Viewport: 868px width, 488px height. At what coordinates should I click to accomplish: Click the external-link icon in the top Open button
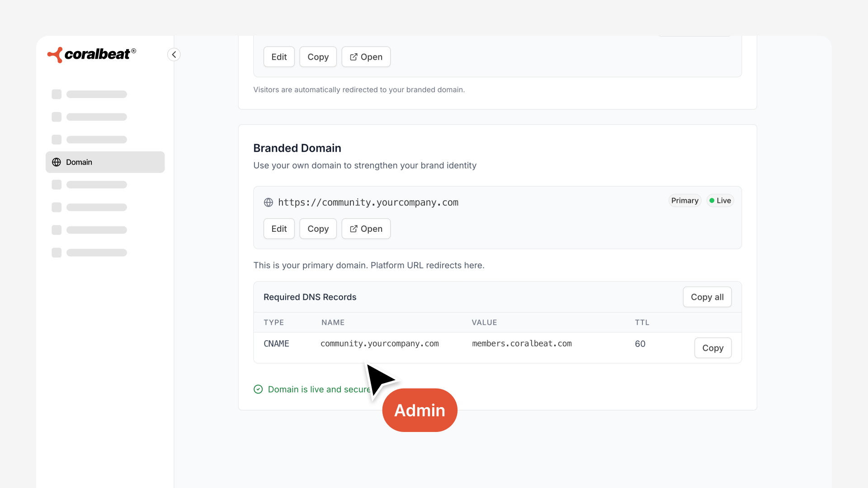coord(354,57)
